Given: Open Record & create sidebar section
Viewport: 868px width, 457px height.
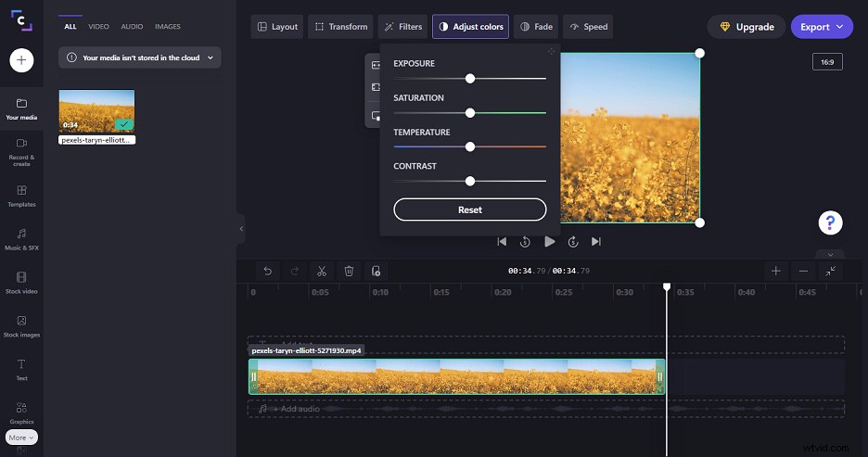Looking at the screenshot, I should pyautogui.click(x=21, y=152).
